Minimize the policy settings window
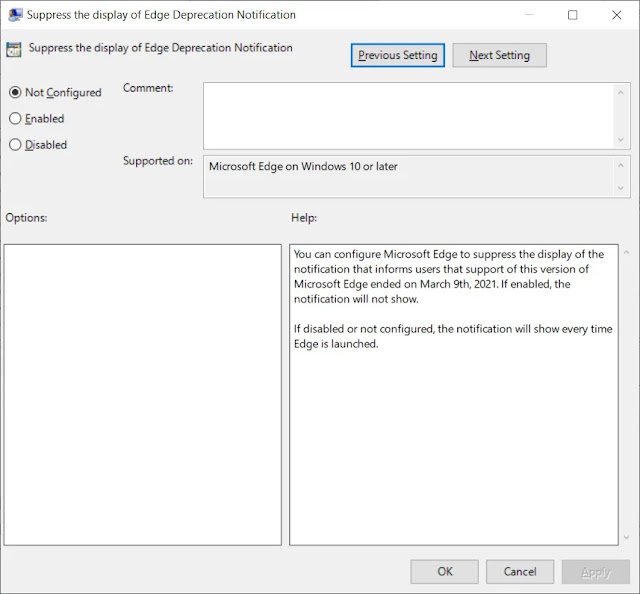Screen dimensions: 640x594 point(529,15)
